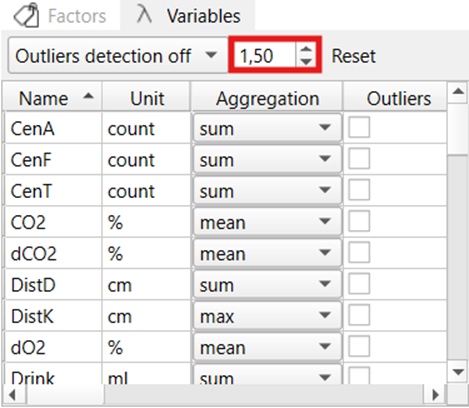Click the % unit cell for CO2
Image resolution: width=469 pixels, height=408 pixels.
(146, 222)
